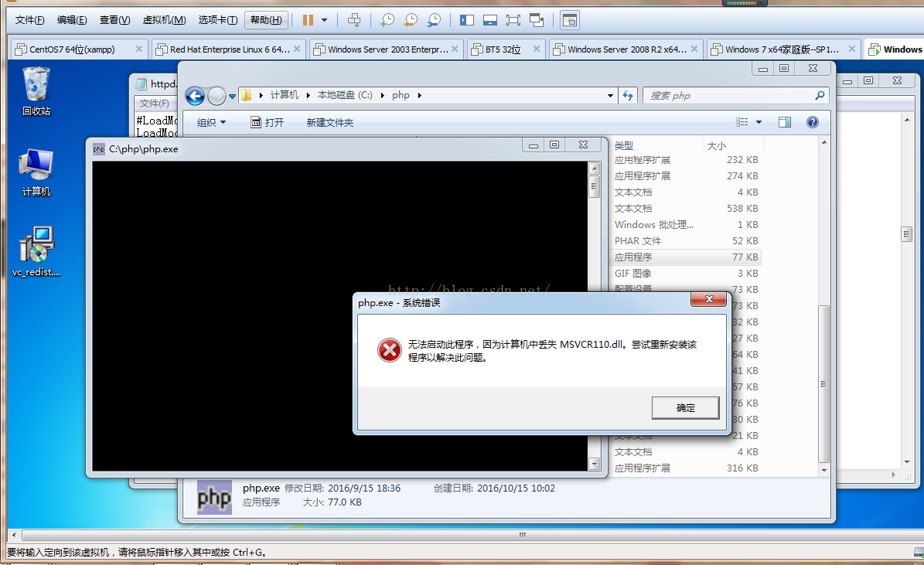The width and height of the screenshot is (924, 565).
Task: Open the view options dropdown arrow
Action: click(x=759, y=122)
